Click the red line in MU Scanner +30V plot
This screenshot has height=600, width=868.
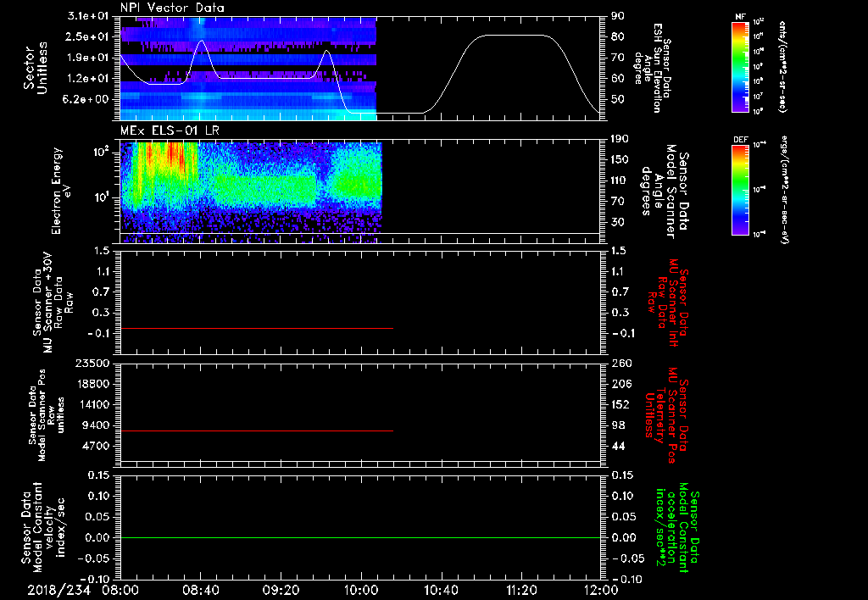click(257, 328)
